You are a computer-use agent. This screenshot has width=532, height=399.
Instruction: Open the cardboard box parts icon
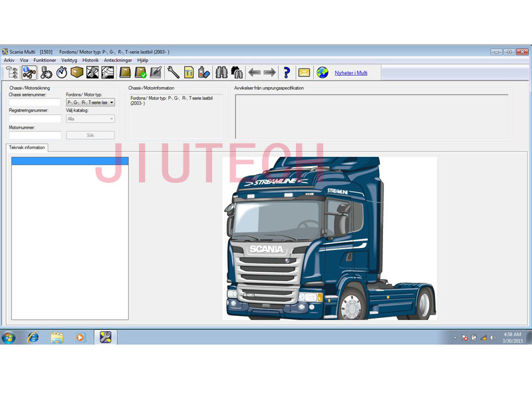click(x=77, y=72)
